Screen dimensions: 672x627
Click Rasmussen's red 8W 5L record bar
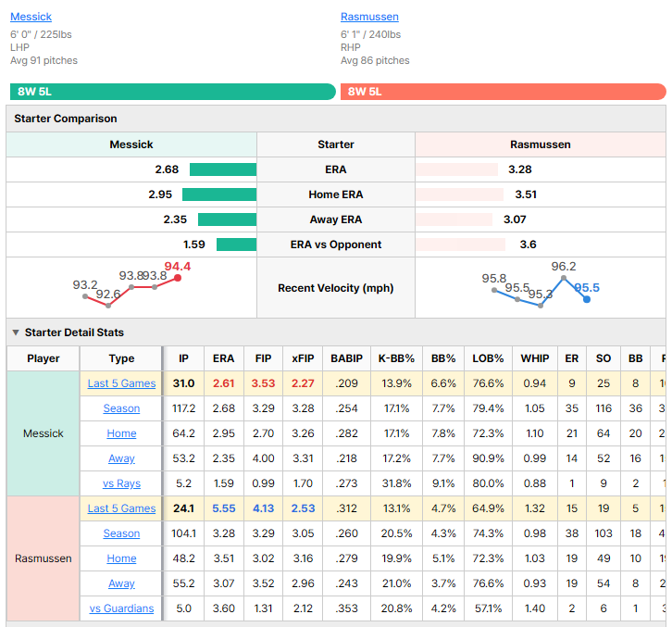504,92
